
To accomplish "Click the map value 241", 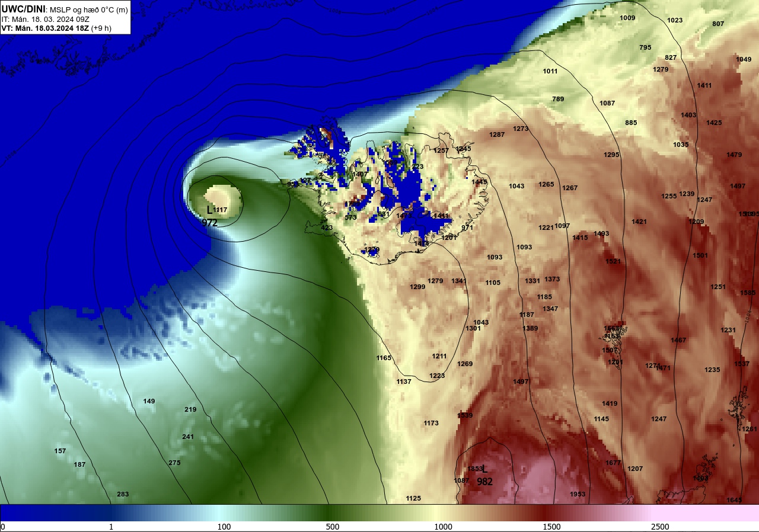I will (188, 437).
